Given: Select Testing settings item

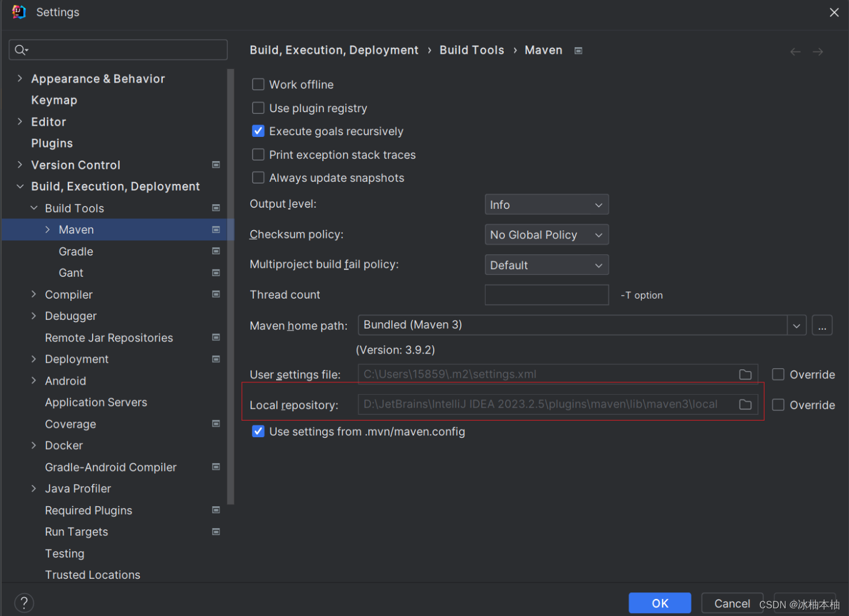Looking at the screenshot, I should point(65,553).
